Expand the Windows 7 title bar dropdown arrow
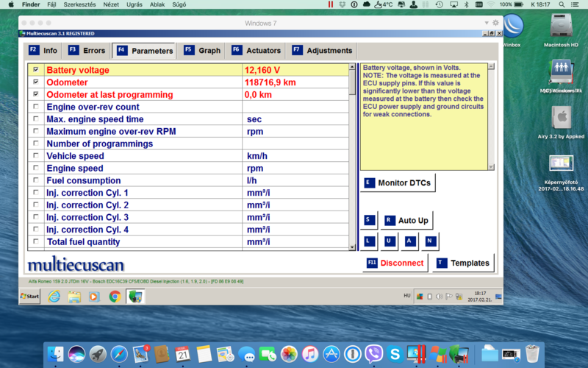Viewport: 588px width, 368px height. [x=487, y=23]
